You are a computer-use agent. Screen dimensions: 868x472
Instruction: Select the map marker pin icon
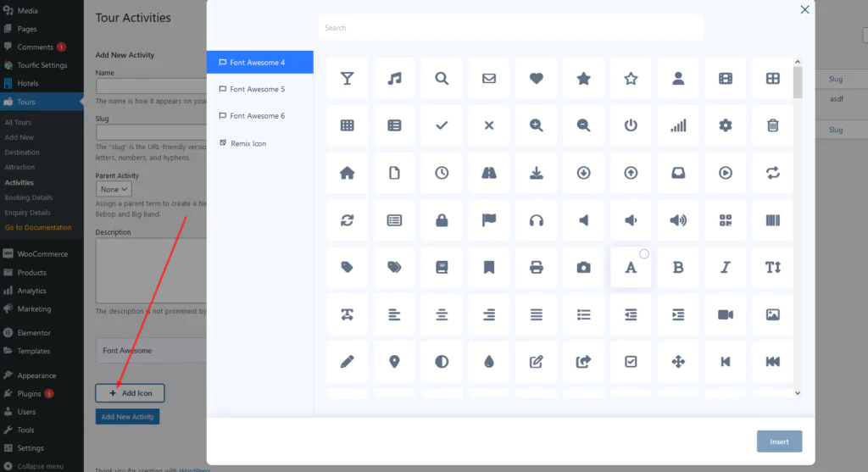[x=394, y=362]
